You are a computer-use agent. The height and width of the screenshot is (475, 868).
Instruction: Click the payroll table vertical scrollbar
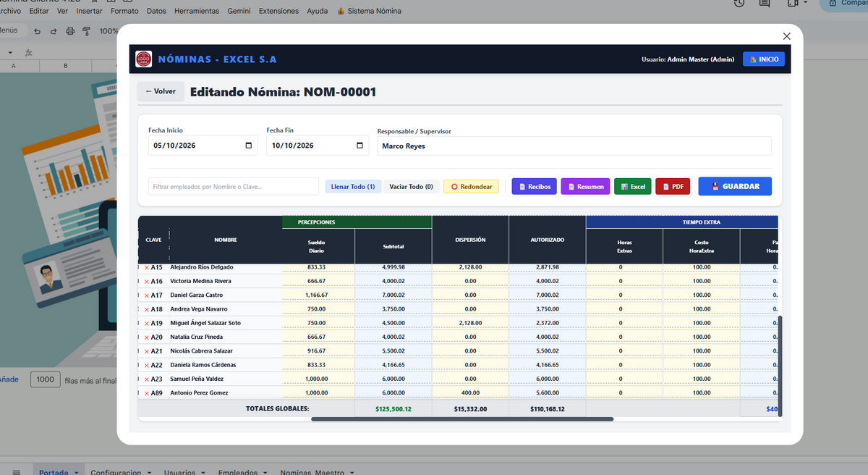point(780,365)
